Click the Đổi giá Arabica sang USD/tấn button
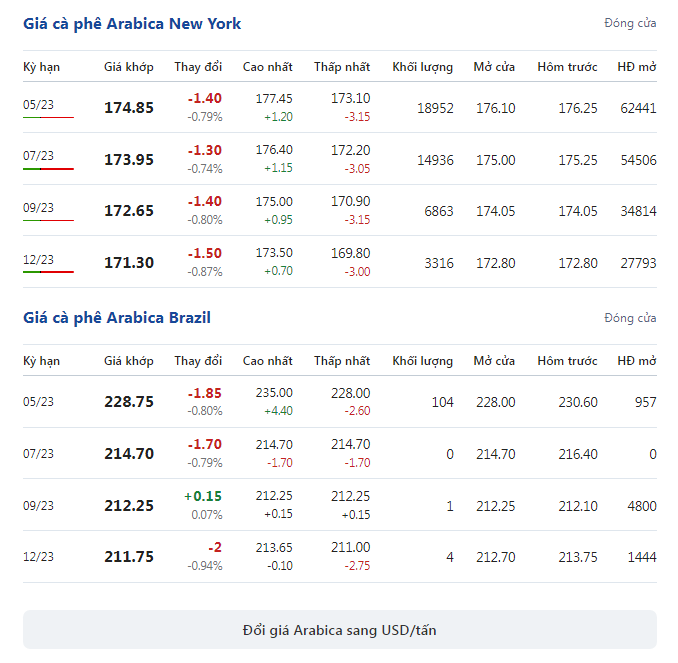The width and height of the screenshot is (678, 663). [339, 630]
